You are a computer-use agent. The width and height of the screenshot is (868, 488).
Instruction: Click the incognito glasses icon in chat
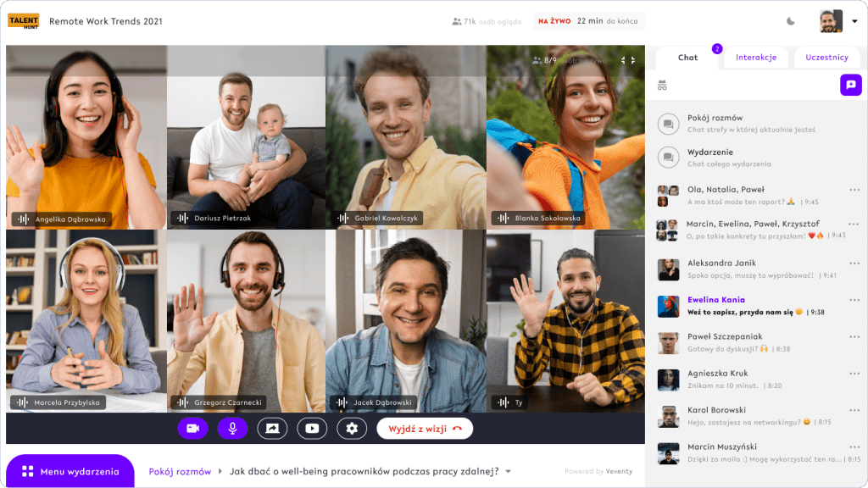click(x=662, y=86)
